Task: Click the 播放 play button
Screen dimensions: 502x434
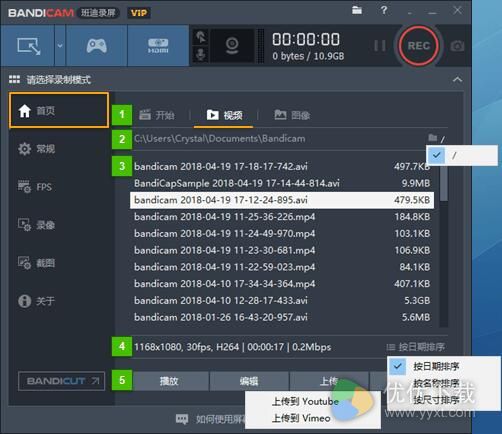Action: 169,381
